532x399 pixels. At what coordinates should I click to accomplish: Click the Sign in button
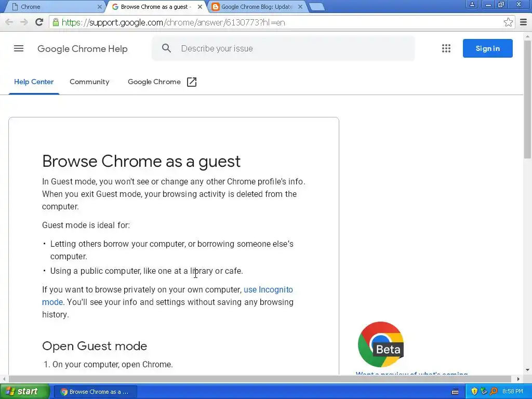coord(487,48)
